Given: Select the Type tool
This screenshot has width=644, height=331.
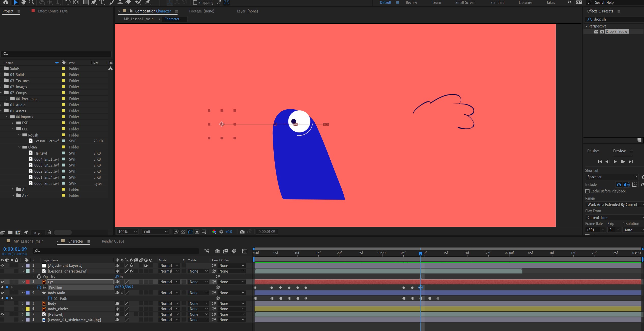Looking at the screenshot, I should coord(102,3).
